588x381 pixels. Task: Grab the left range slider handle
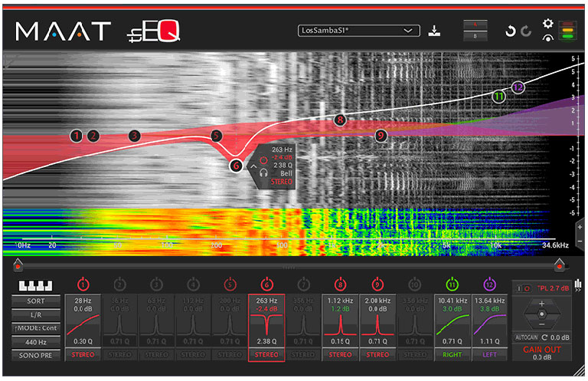click(x=18, y=265)
